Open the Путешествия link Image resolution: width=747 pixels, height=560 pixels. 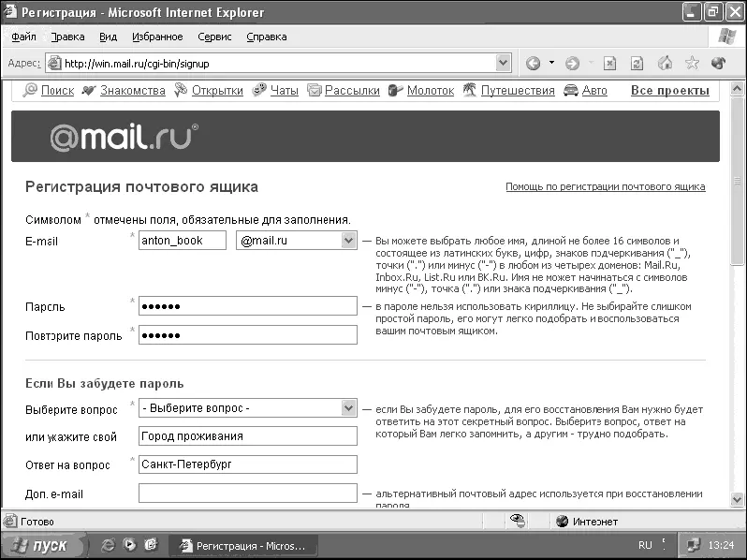tap(518, 90)
